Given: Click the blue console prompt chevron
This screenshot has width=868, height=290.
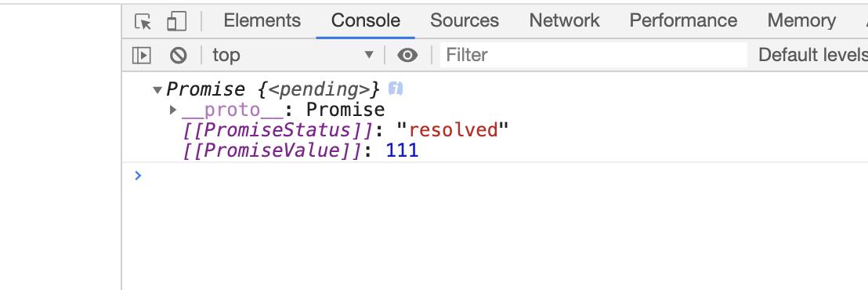Looking at the screenshot, I should (x=138, y=176).
